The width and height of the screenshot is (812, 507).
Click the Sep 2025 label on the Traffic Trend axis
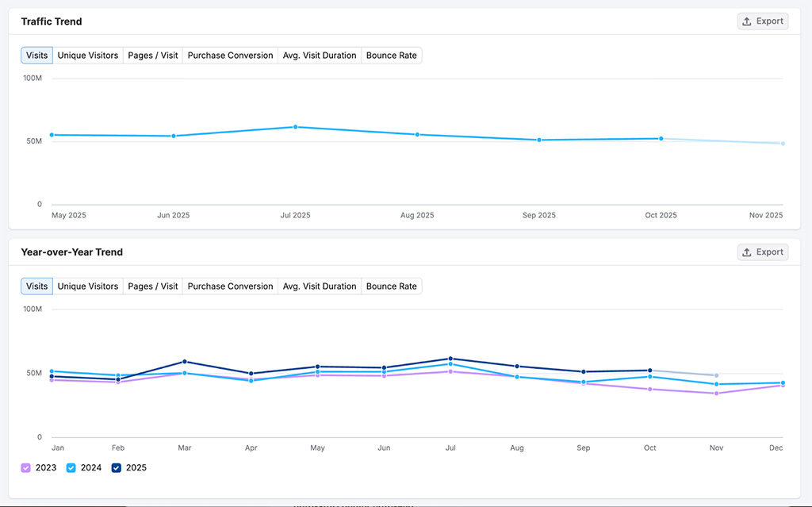point(538,215)
